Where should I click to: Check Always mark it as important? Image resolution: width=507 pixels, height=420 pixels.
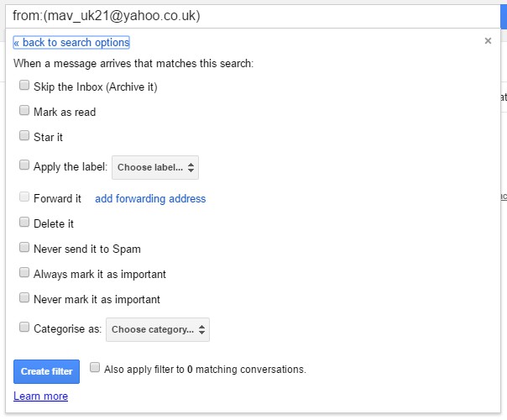click(24, 274)
